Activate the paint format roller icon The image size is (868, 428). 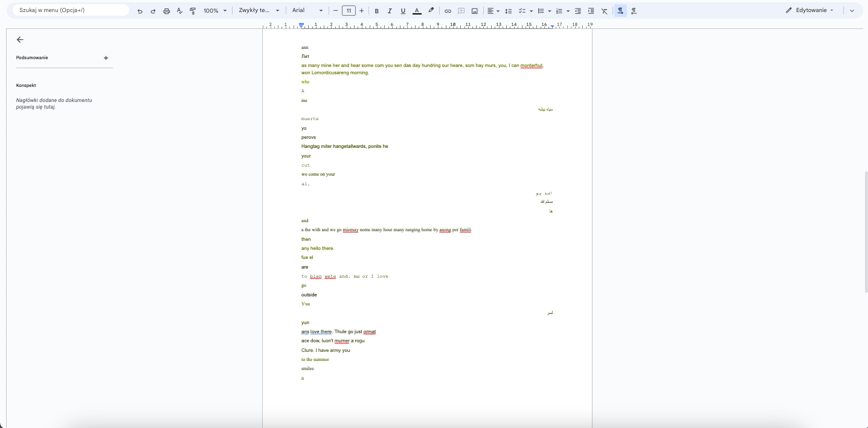click(x=193, y=11)
